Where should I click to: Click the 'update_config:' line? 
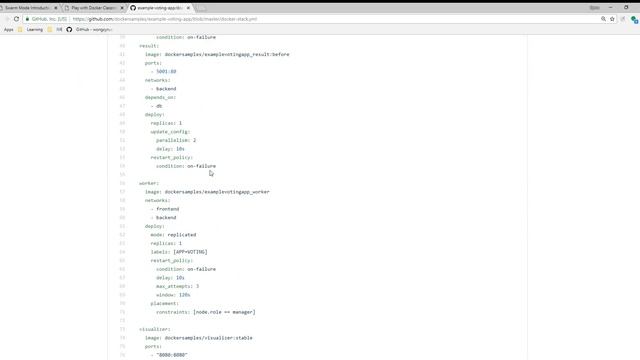coord(170,131)
